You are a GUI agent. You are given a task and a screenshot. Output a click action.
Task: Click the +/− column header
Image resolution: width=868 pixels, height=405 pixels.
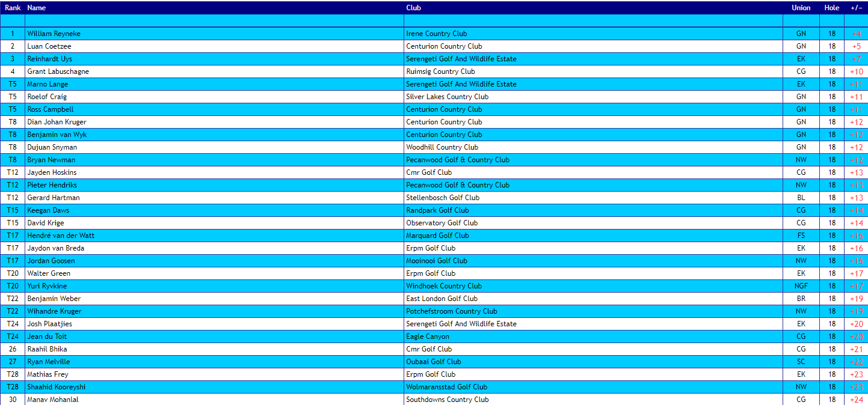coord(857,8)
